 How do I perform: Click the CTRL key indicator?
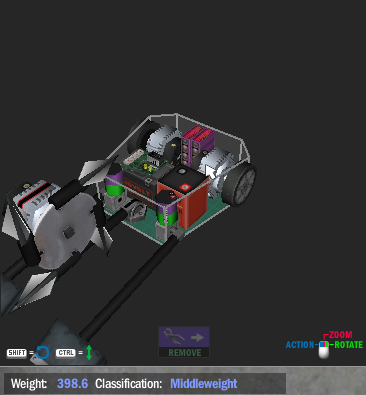click(x=66, y=353)
